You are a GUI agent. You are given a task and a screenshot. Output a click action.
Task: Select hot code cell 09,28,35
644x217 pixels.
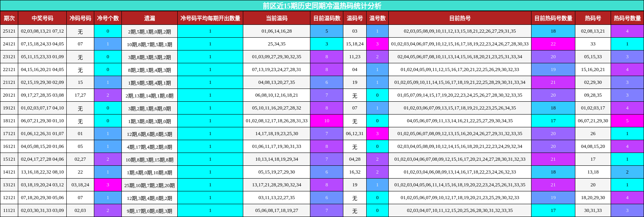point(593,95)
